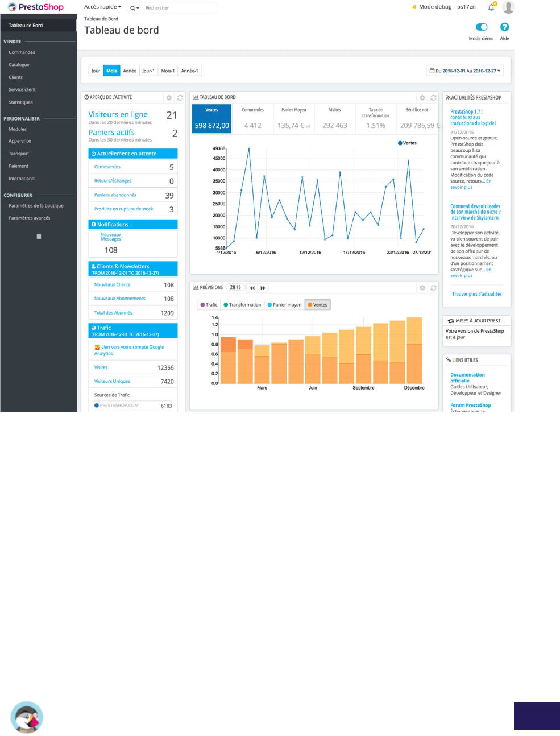The height and width of the screenshot is (736, 560).
Task: Select the Année-1 period tab
Action: 189,71
